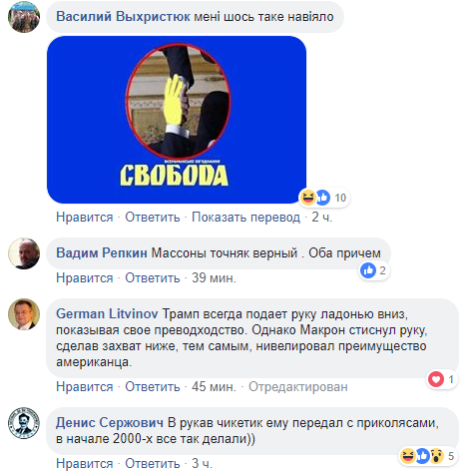Open Денис Сержович's profile avatar
469x476 pixels.
coord(24,423)
